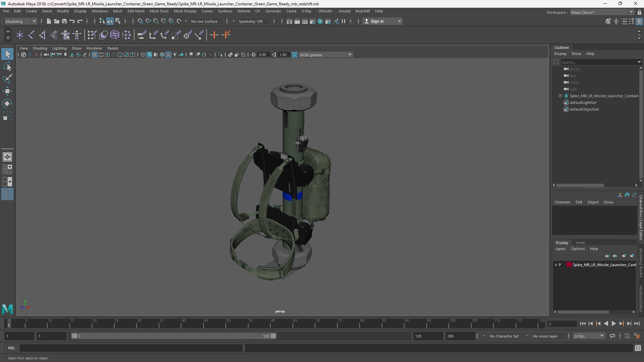Toggle auto keyframe button
Image resolution: width=644 pixels, height=362 pixels.
[627, 336]
